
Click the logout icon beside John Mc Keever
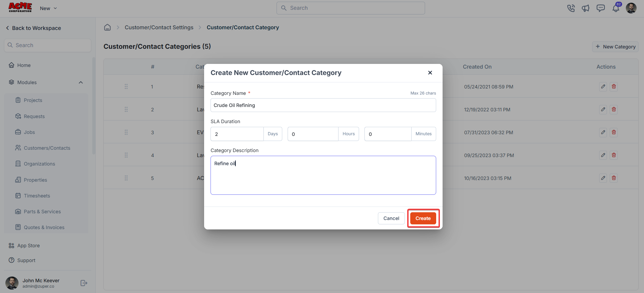tap(84, 283)
